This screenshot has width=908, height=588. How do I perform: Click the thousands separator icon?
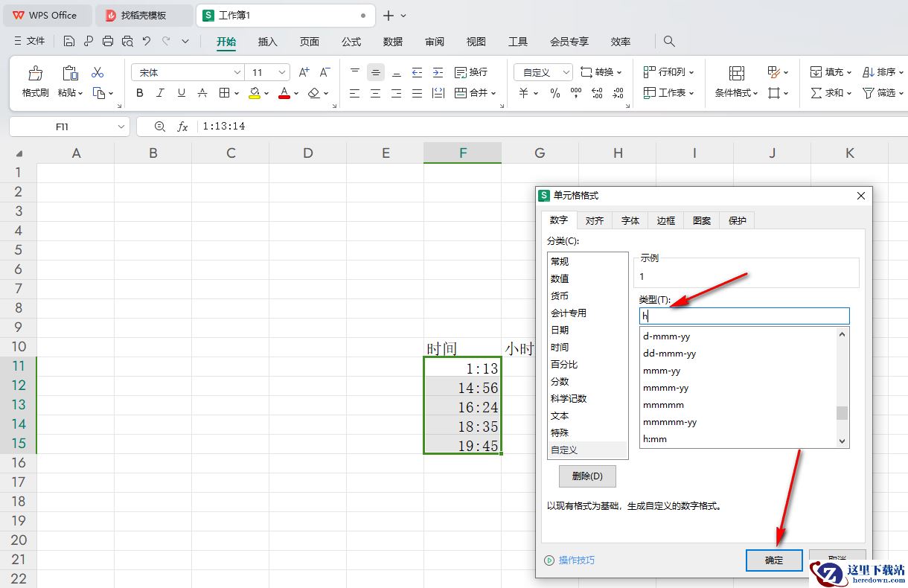[575, 93]
